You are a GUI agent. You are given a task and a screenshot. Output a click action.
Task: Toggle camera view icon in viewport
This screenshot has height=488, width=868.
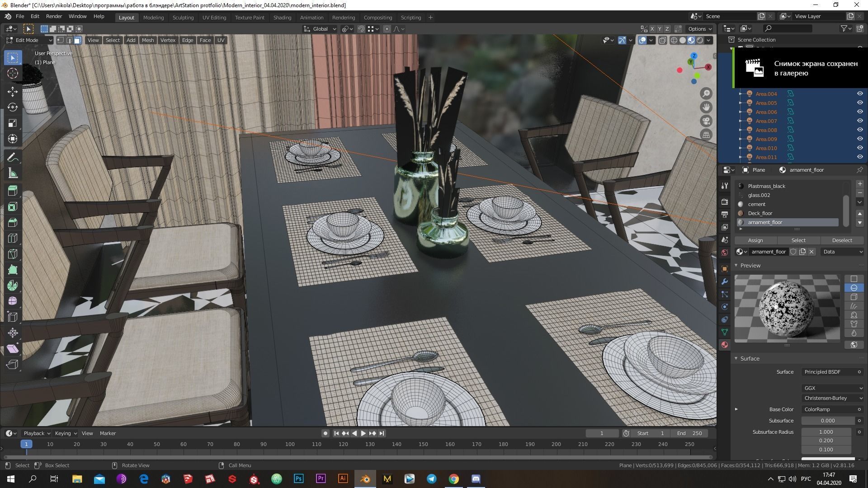[x=706, y=121]
